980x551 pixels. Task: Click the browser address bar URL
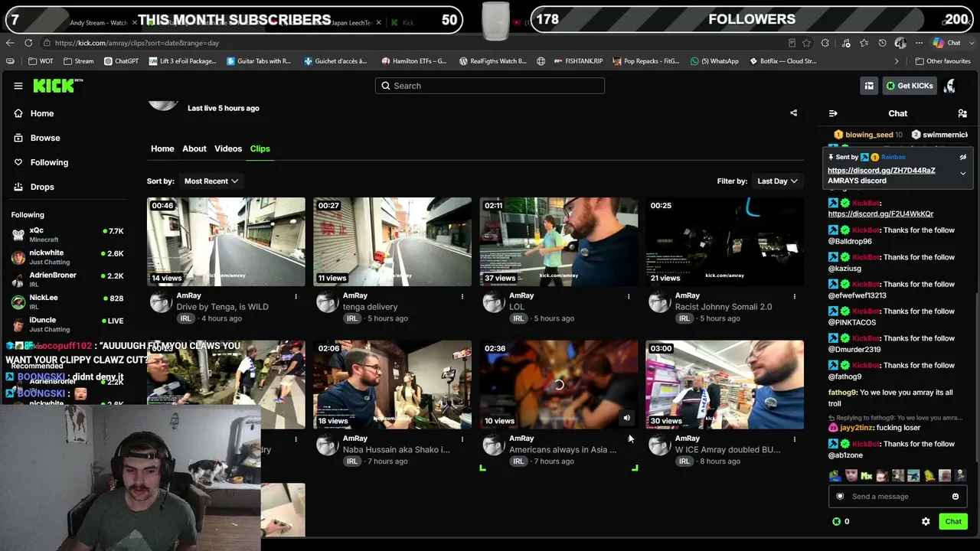(137, 43)
